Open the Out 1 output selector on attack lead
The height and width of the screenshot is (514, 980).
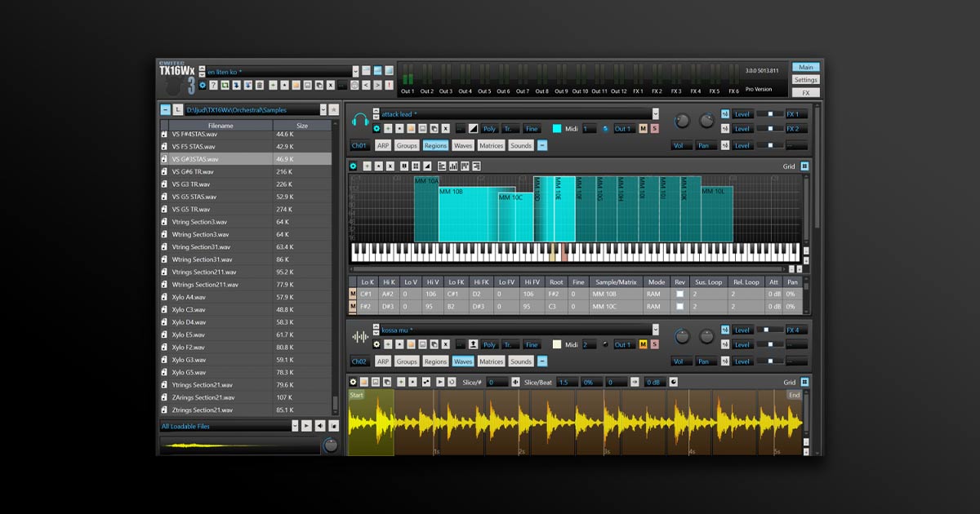624,128
